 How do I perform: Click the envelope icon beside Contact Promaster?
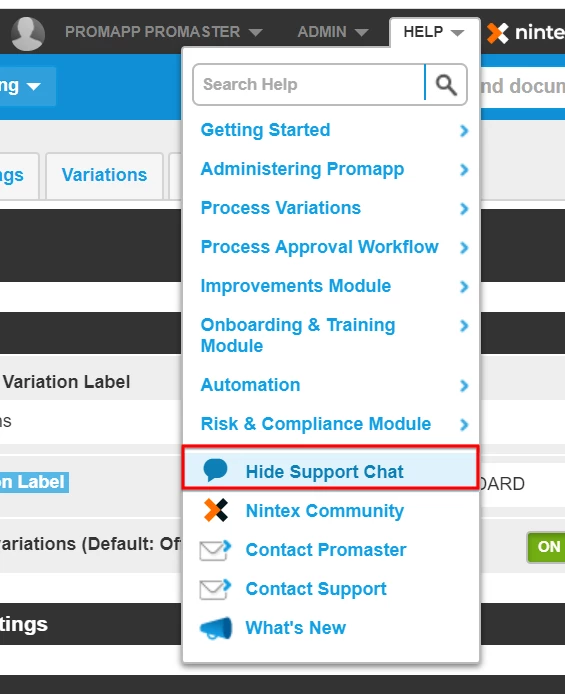(x=215, y=550)
